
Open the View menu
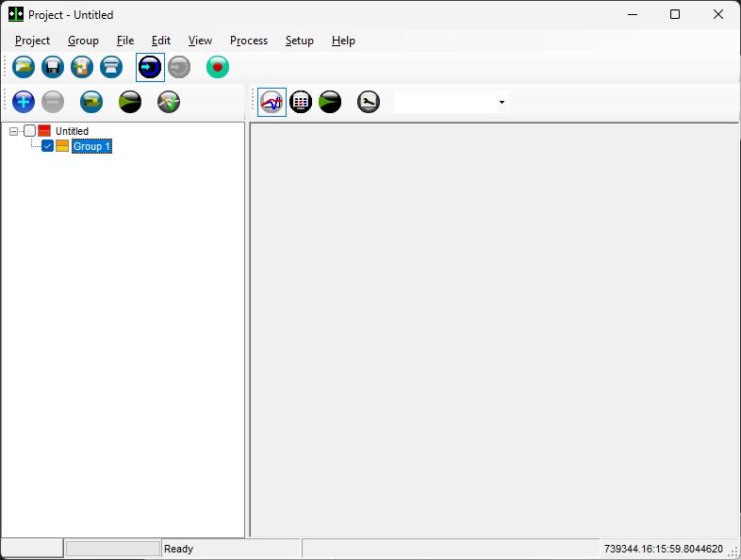click(200, 41)
